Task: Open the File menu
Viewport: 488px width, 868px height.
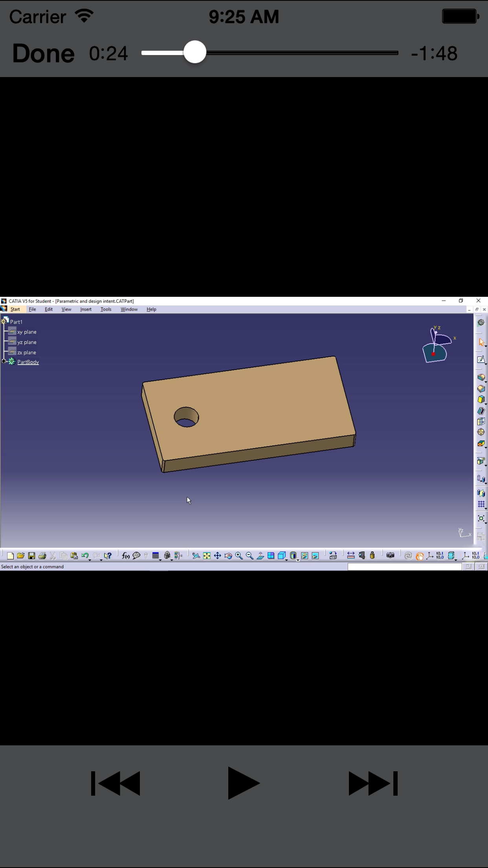Action: pos(32,309)
